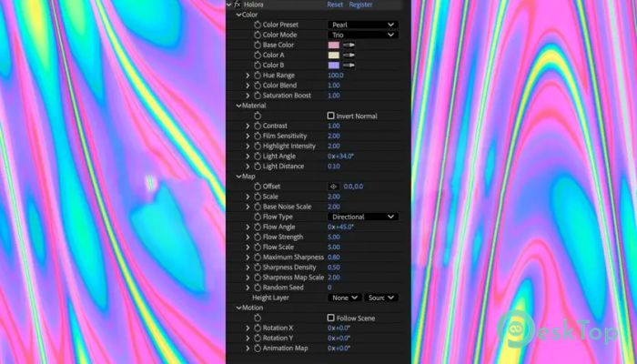
Task: Enable the Follow Scene checkbox
Action: 330,318
